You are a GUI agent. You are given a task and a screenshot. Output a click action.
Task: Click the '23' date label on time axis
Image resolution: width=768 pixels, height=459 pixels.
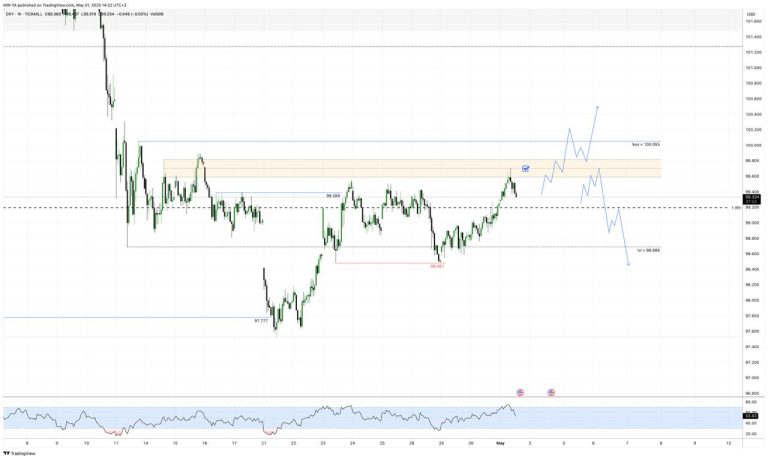coord(323,443)
